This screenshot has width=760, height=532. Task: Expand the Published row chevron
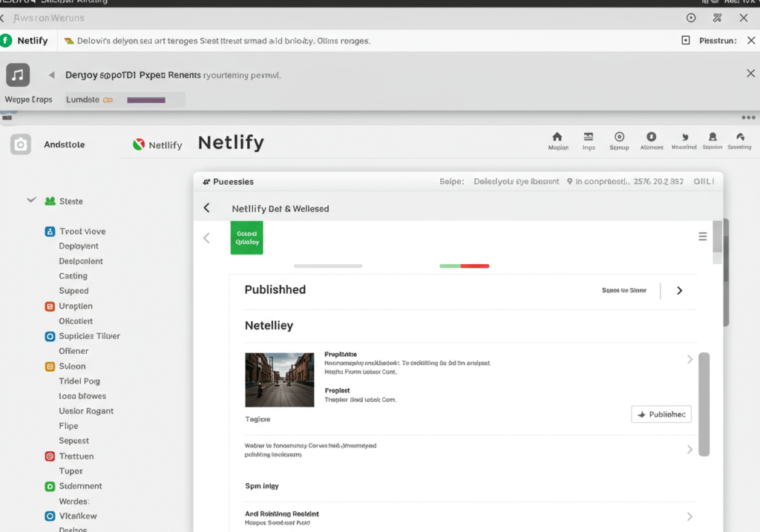680,290
